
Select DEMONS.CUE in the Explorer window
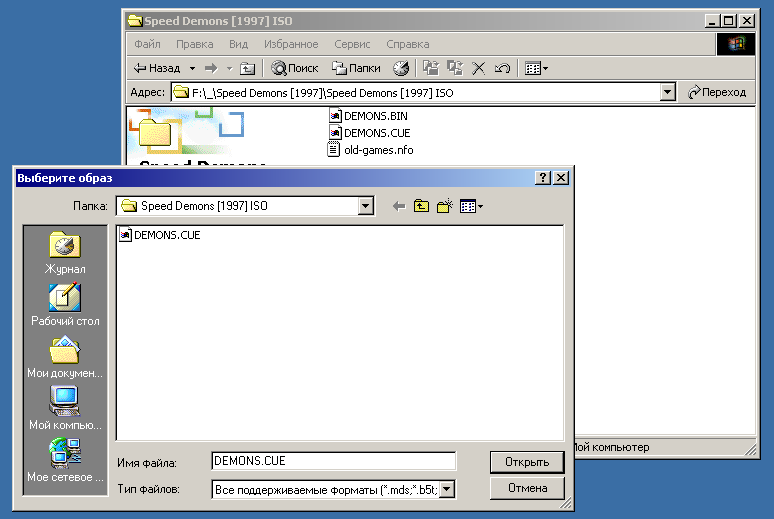click(370, 133)
